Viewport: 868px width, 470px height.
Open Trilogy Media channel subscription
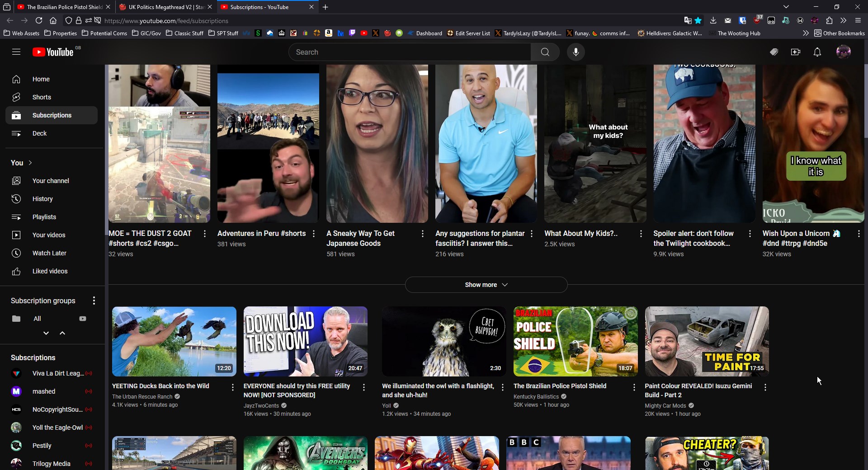click(x=52, y=464)
